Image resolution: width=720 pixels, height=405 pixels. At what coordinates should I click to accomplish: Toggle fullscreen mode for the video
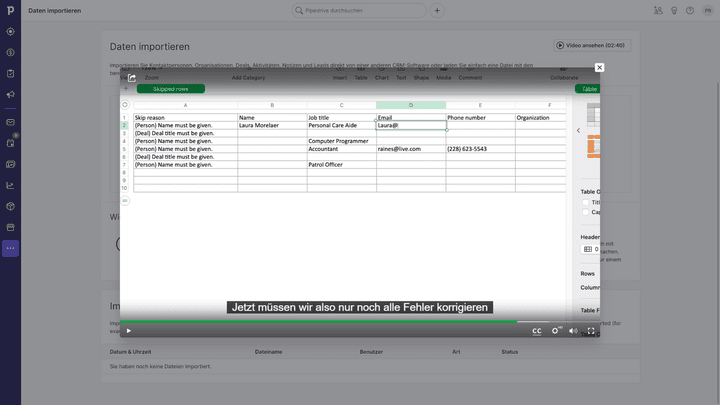[591, 330]
